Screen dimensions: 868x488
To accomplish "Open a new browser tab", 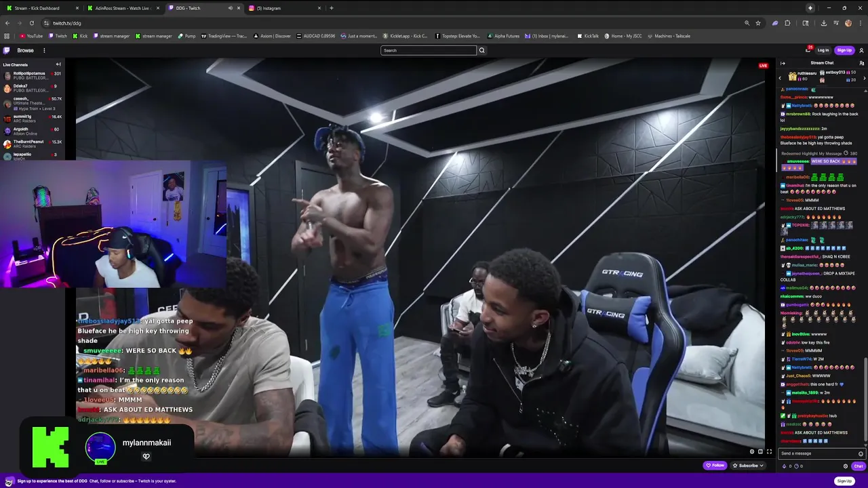I will pyautogui.click(x=331, y=8).
